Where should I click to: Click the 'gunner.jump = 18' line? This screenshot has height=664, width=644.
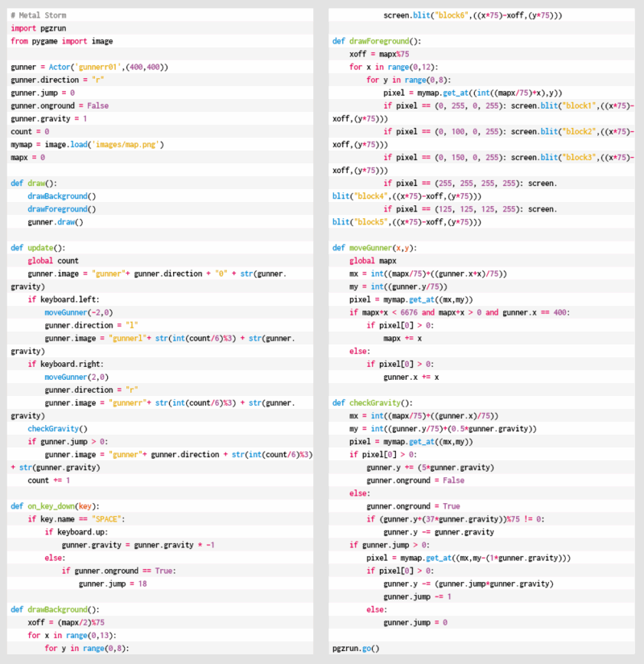(x=113, y=584)
